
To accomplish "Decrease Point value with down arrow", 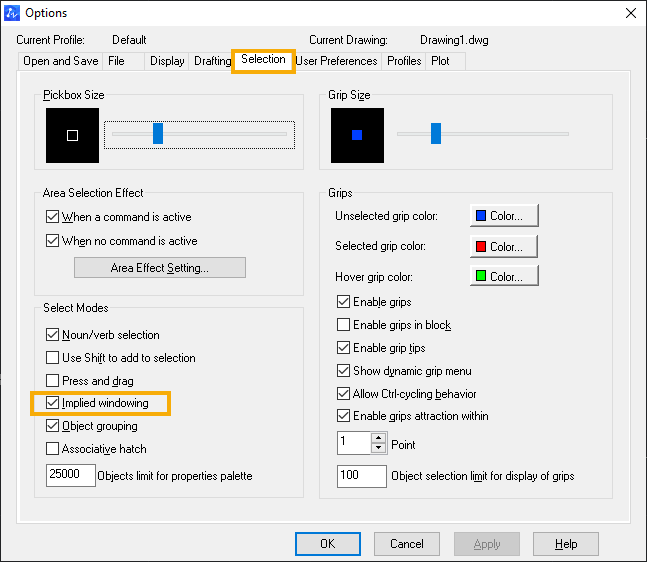I will pyautogui.click(x=378, y=448).
